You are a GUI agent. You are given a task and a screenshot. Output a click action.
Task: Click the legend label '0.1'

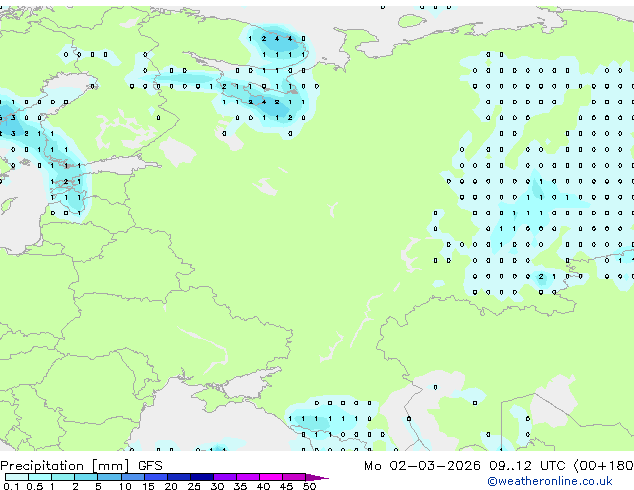tap(11, 486)
